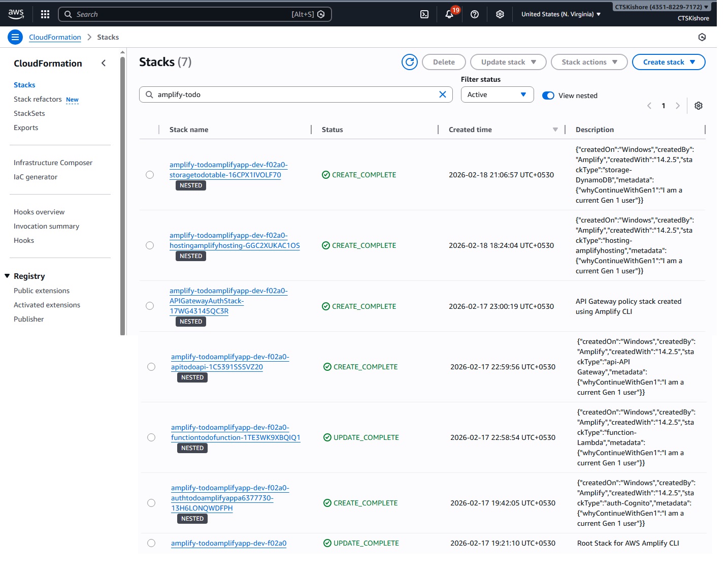Refresh the stacks list

[x=409, y=62]
